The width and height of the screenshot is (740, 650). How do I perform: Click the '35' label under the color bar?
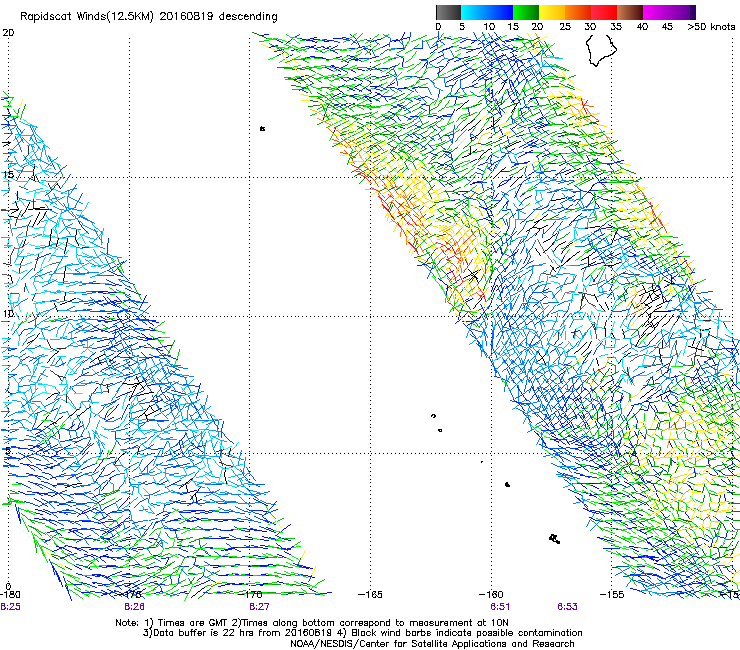pyautogui.click(x=616, y=27)
